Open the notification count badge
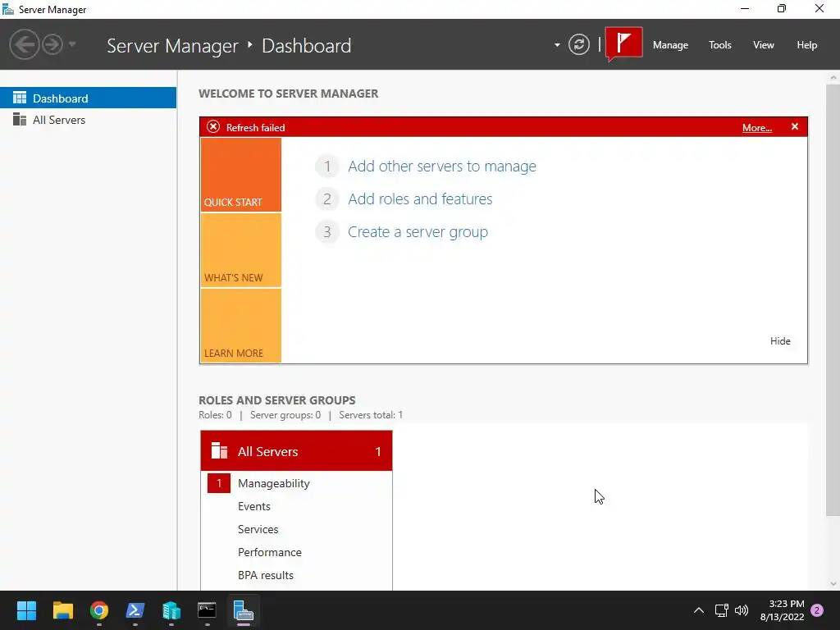This screenshot has height=630, width=840. pos(817,610)
